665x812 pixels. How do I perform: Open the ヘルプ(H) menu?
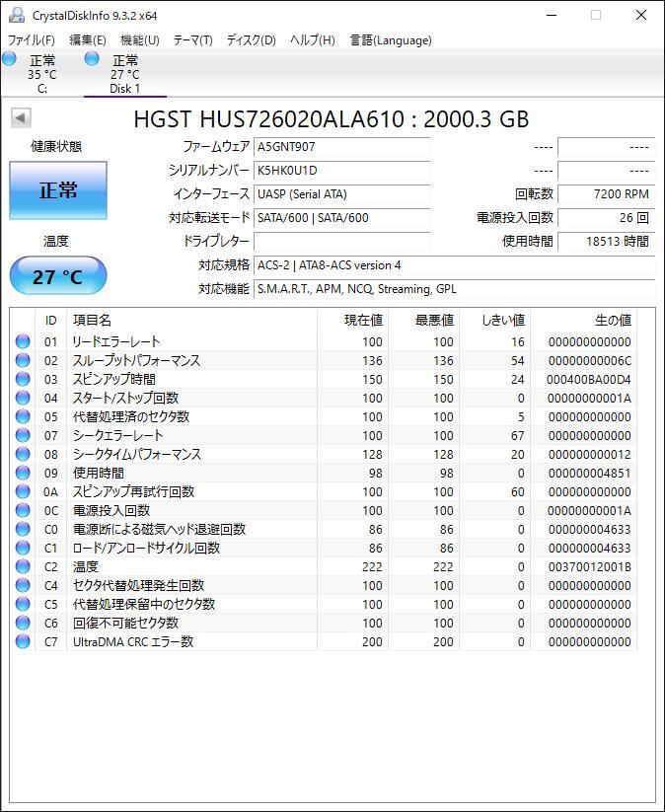[x=313, y=40]
